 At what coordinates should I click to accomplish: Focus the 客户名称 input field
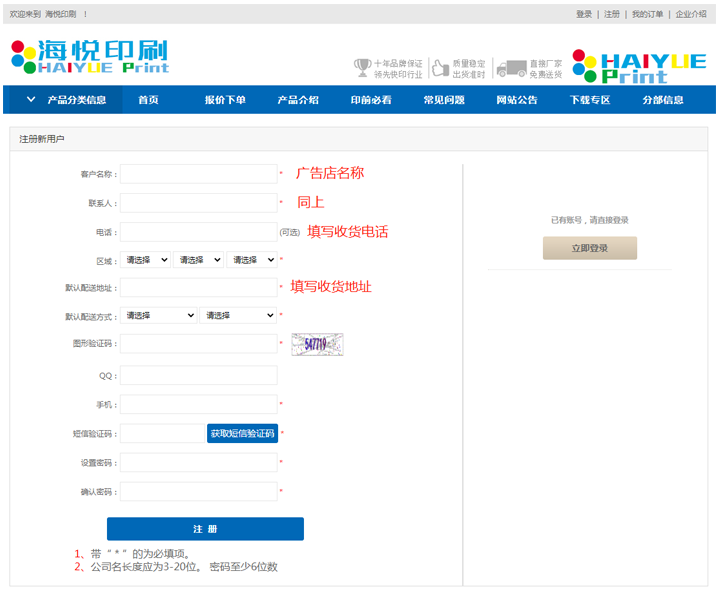pyautogui.click(x=198, y=174)
